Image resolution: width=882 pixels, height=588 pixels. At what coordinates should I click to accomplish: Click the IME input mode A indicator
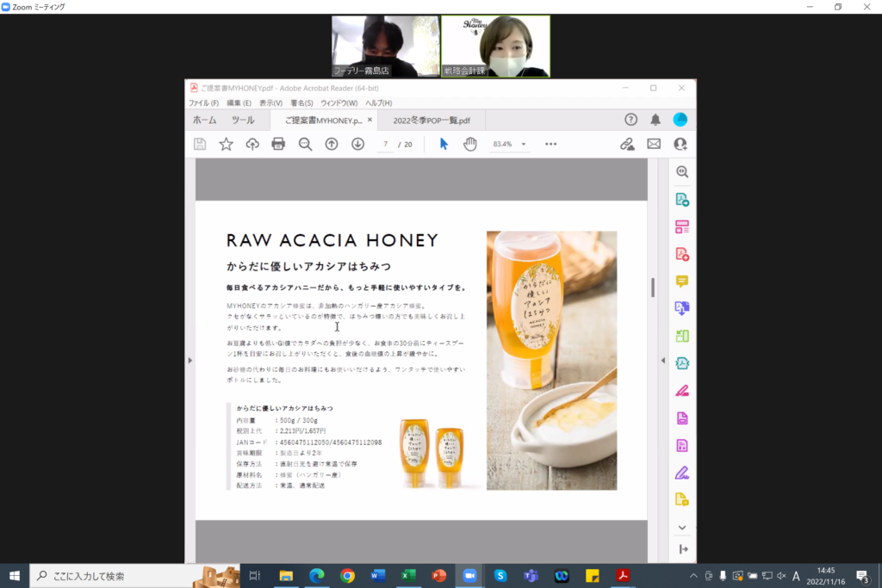(x=796, y=576)
